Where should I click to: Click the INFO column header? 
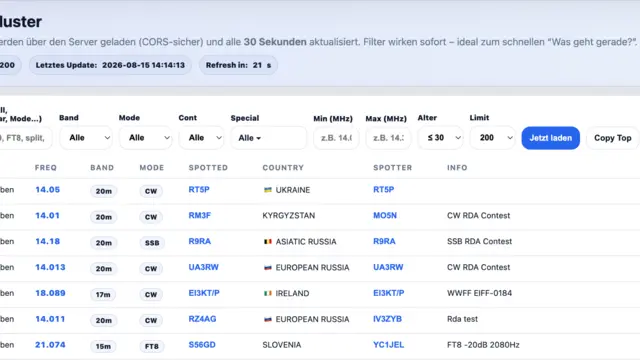point(457,168)
